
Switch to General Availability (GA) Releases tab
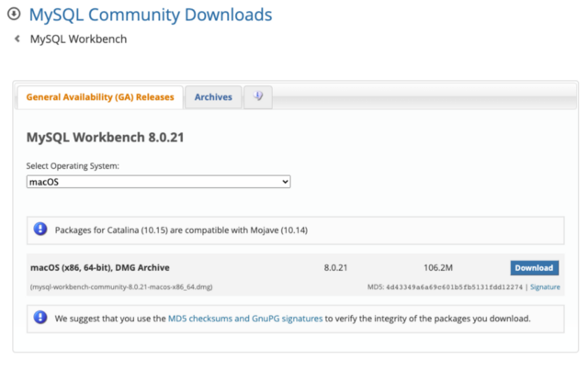tap(99, 97)
